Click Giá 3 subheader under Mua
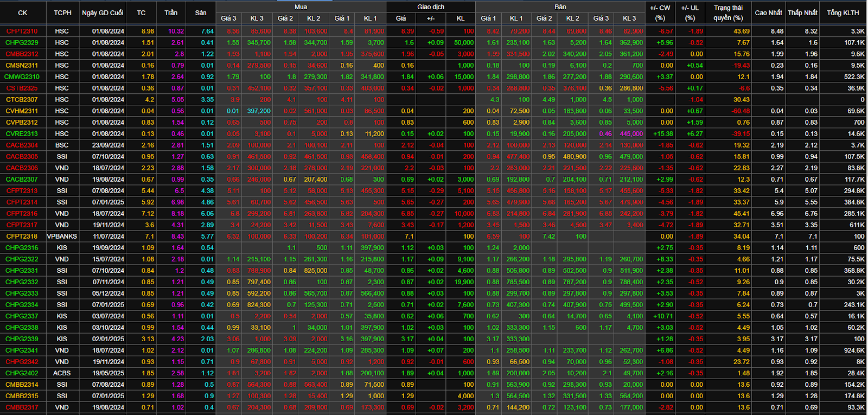This screenshot has height=415, width=868. coord(228,18)
